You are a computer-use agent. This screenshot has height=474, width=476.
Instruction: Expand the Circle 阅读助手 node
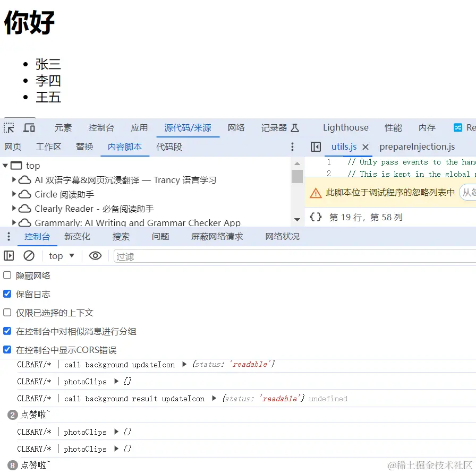pos(14,194)
